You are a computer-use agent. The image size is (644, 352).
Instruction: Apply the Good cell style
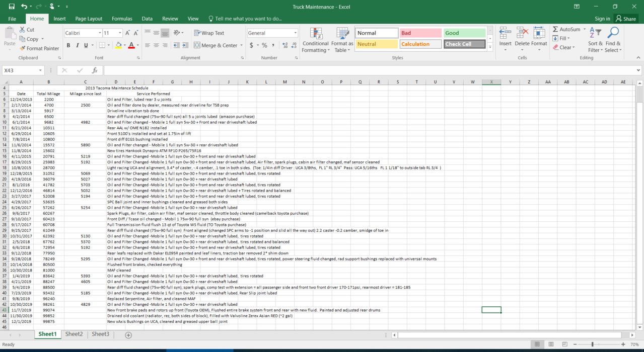(x=464, y=33)
